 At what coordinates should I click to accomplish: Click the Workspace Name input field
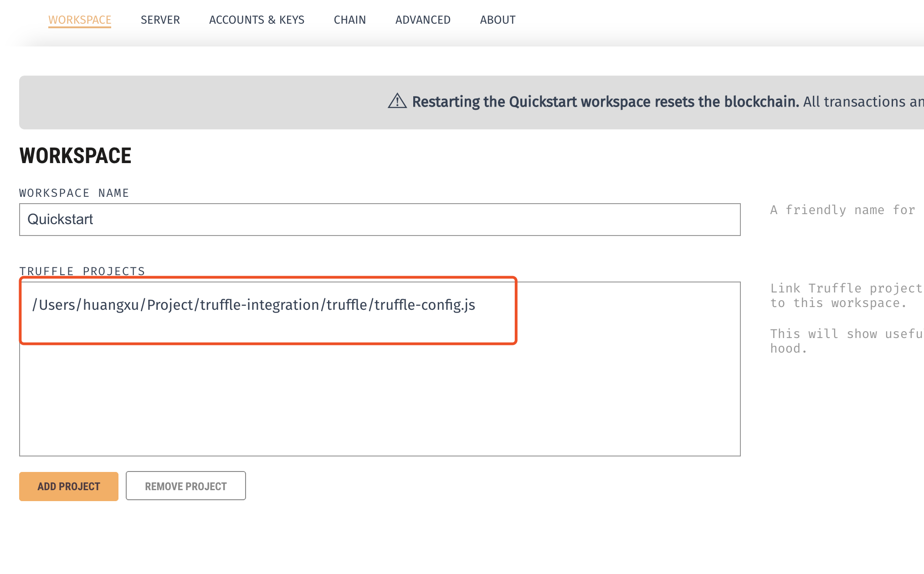380,220
